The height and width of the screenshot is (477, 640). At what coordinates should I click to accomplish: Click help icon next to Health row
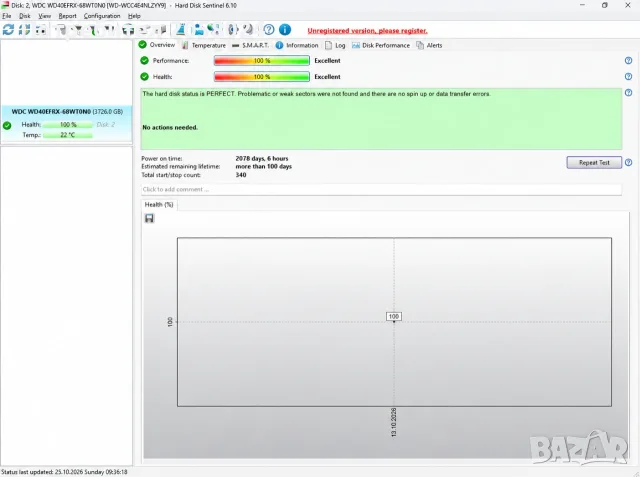pyautogui.click(x=628, y=76)
